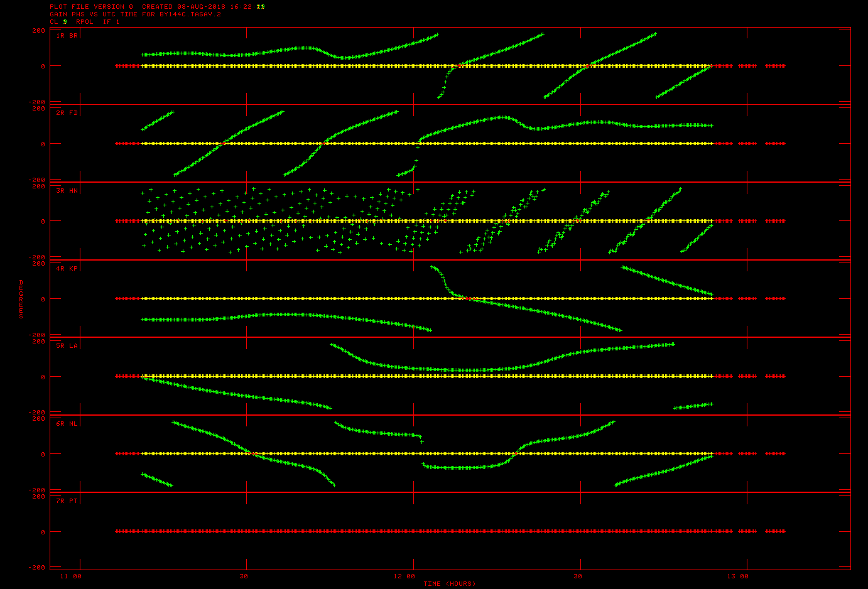Click the 30 tick label after 11 00
This screenshot has width=868, height=589.
pyautogui.click(x=244, y=576)
